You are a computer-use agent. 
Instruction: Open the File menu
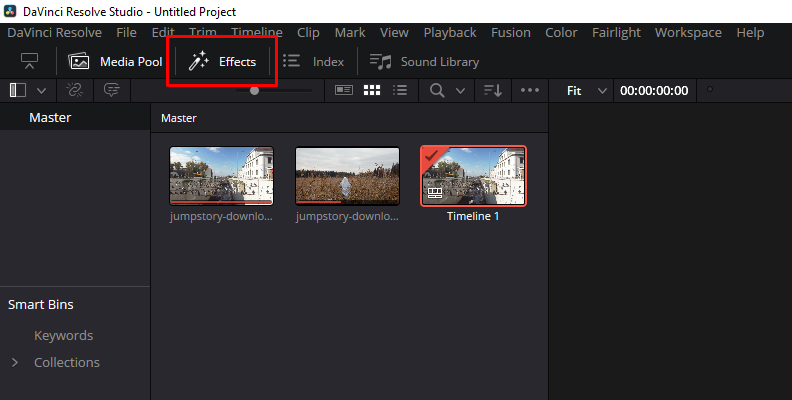click(126, 33)
